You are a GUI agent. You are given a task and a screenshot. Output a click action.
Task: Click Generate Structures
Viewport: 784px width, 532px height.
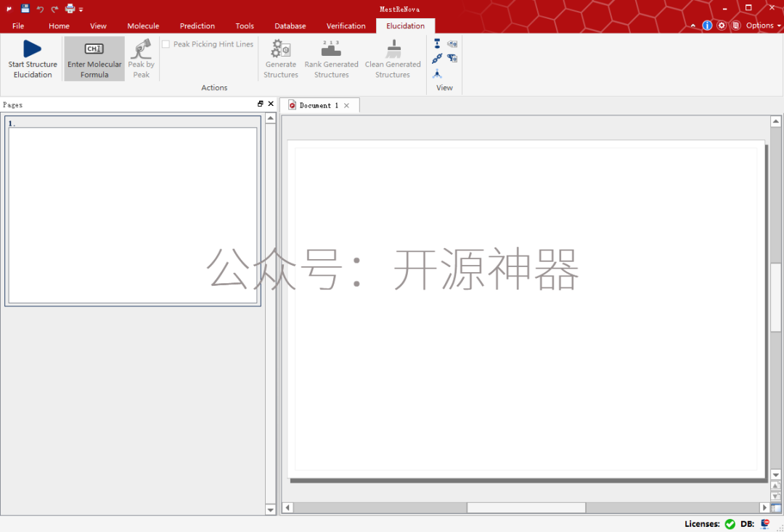[280, 59]
